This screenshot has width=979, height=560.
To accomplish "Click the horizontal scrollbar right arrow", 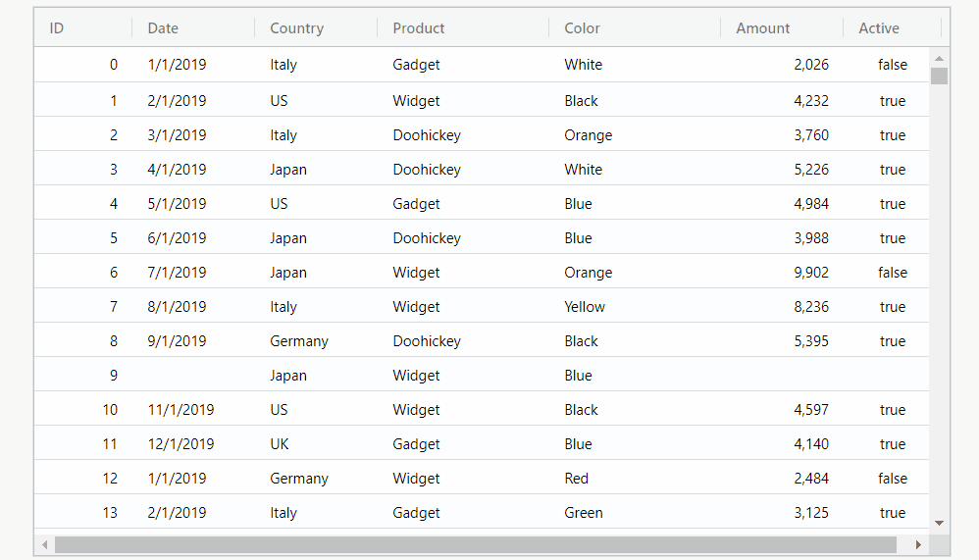I will 918,544.
